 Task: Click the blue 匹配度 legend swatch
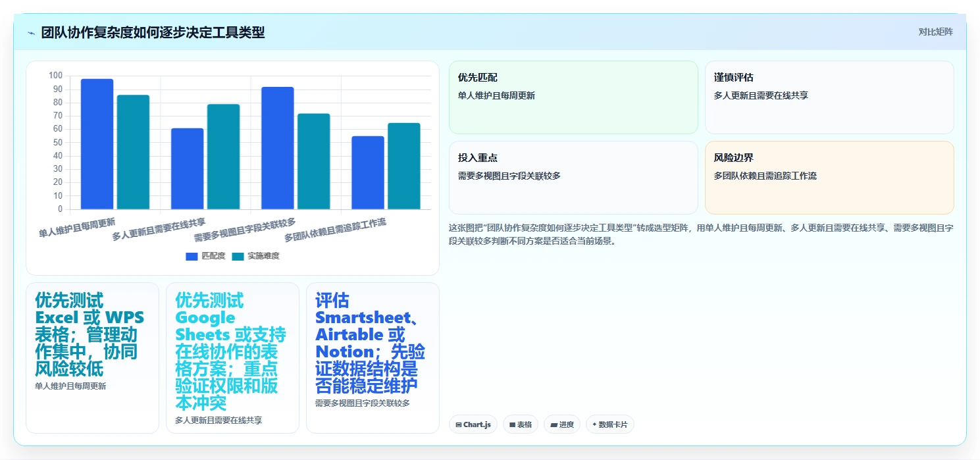click(x=192, y=256)
